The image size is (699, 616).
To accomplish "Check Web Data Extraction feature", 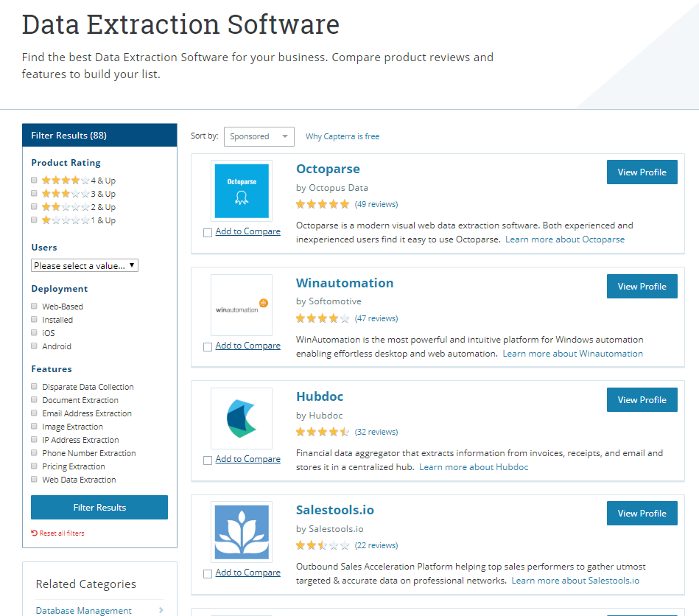I will [34, 480].
